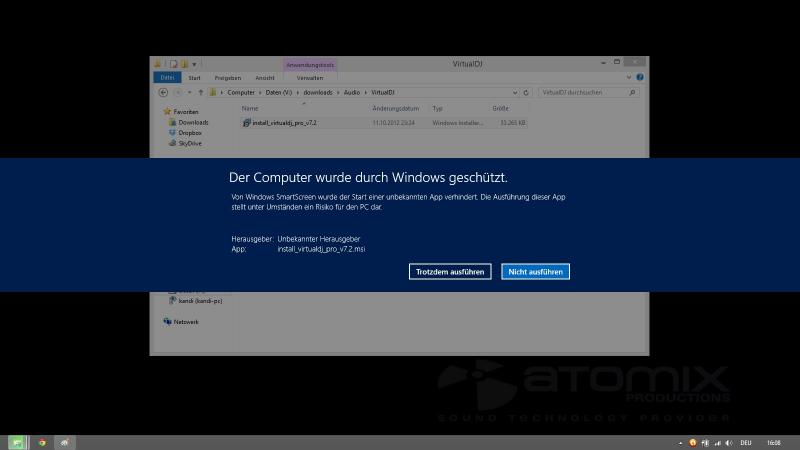Open SkyDrive in the Favoriten list
Screen dimensions: 800x450
point(190,143)
